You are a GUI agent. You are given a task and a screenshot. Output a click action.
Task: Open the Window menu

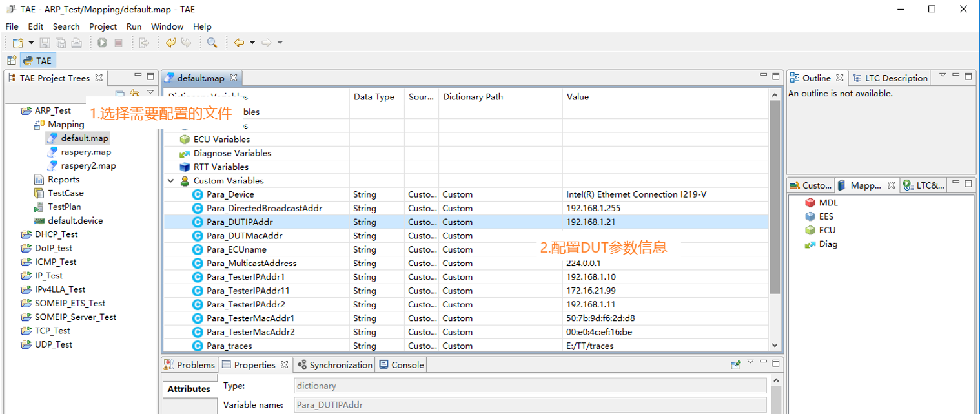[x=167, y=26]
